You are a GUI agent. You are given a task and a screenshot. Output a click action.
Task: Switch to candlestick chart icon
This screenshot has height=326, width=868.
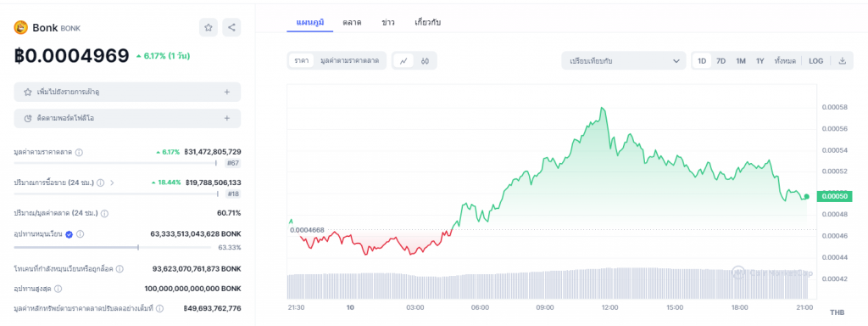[426, 61]
